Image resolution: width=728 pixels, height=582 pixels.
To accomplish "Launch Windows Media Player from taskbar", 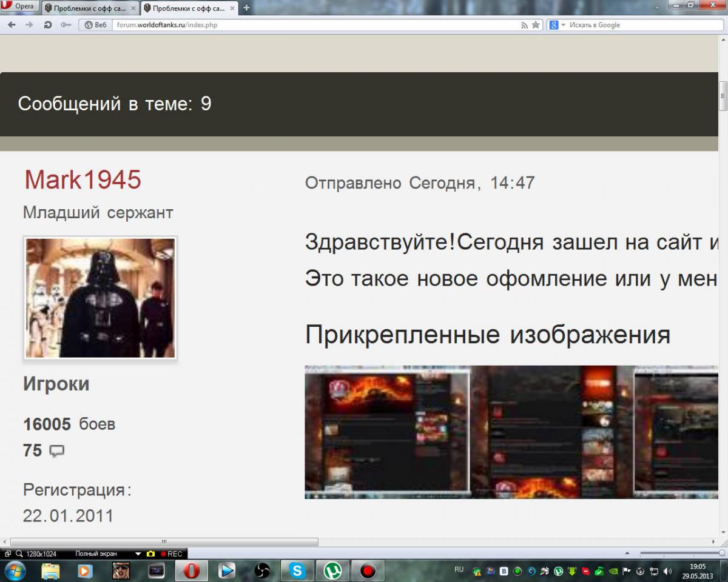I will (x=84, y=570).
